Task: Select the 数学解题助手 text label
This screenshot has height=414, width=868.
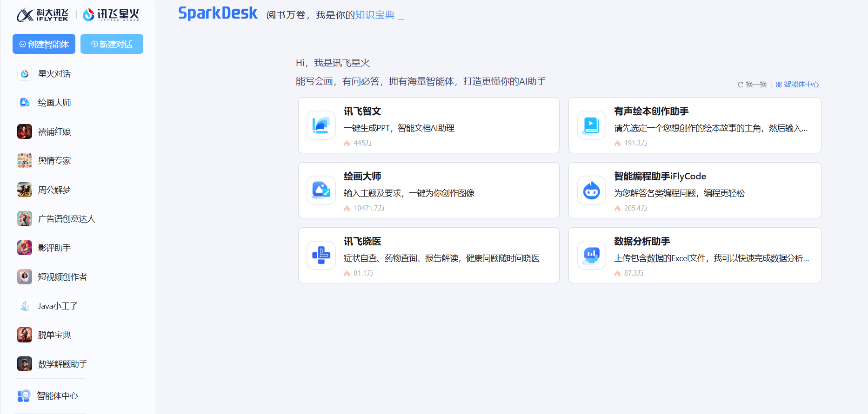Action: [62, 364]
